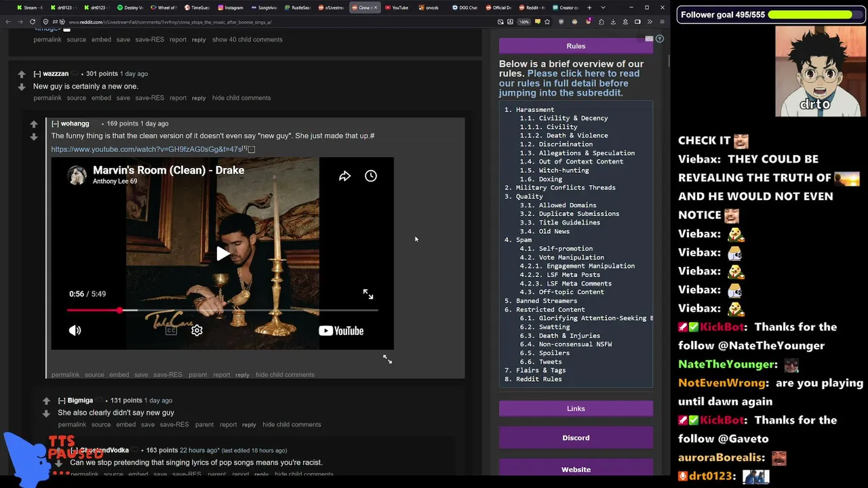Open a new browser tab
This screenshot has width=868, height=488.
(589, 7)
